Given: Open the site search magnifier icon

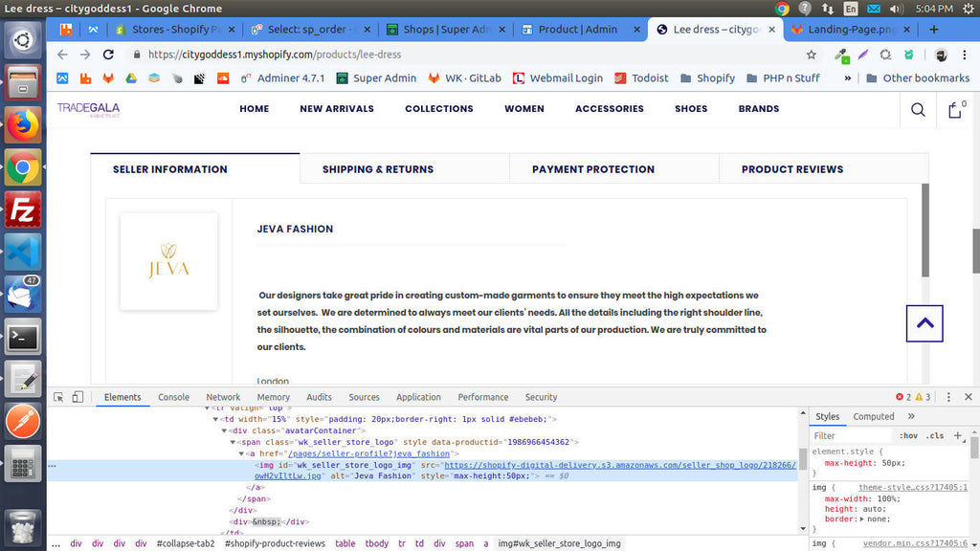Looking at the screenshot, I should click(x=918, y=110).
